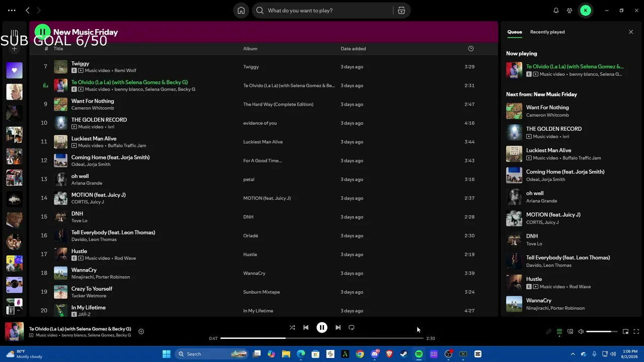Open the miniplayer

[625, 332]
